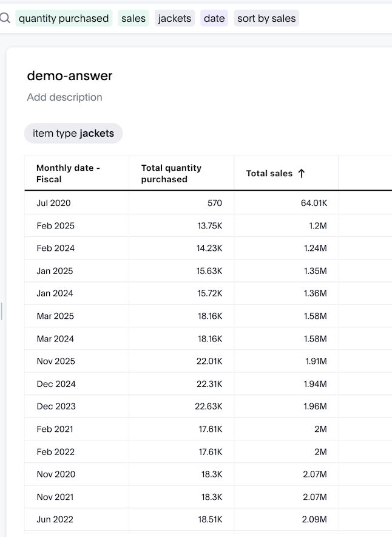Select the 'sales' search token
The image size is (392, 537).
[133, 18]
